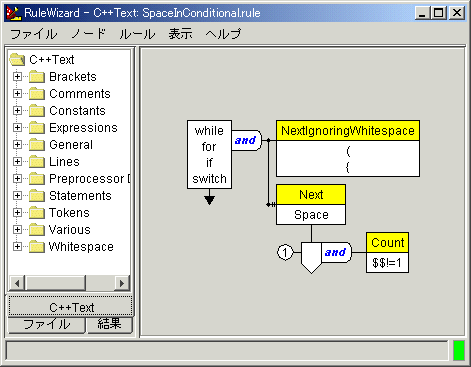Click the tree scrollbar right arrow

pyautogui.click(x=122, y=283)
